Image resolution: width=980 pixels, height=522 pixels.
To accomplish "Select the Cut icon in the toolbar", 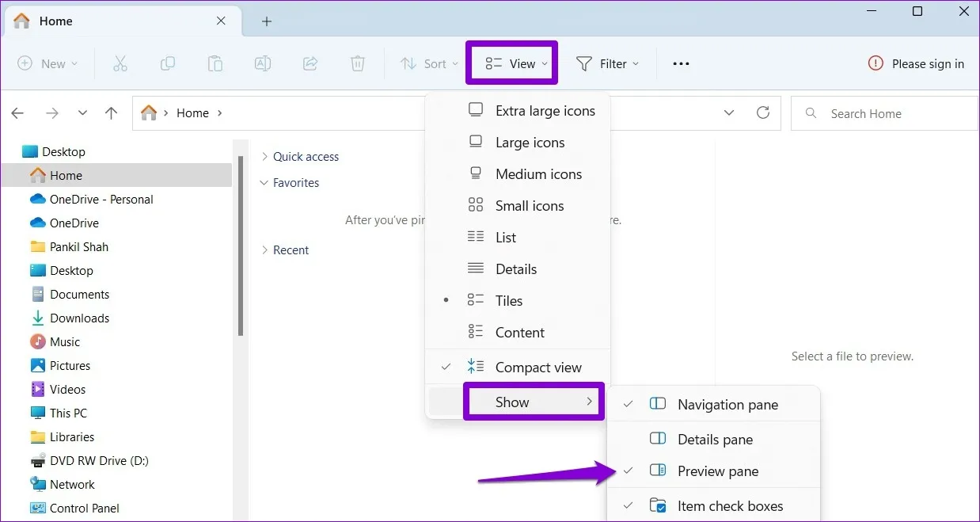I will pyautogui.click(x=120, y=63).
